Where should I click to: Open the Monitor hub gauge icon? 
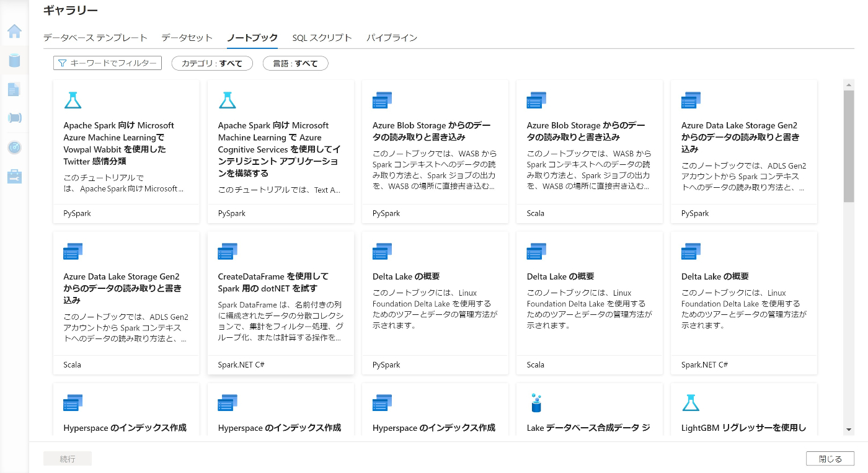point(14,148)
